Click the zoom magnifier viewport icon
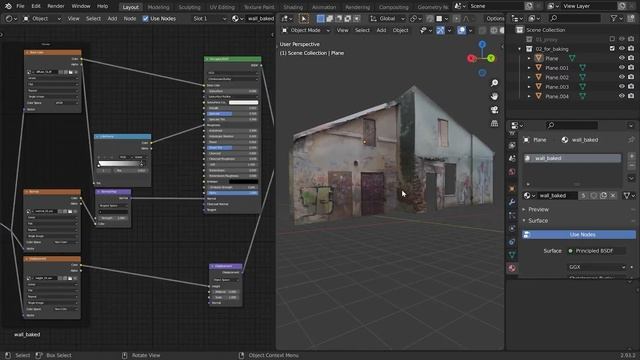This screenshot has height=360, width=640. (494, 83)
